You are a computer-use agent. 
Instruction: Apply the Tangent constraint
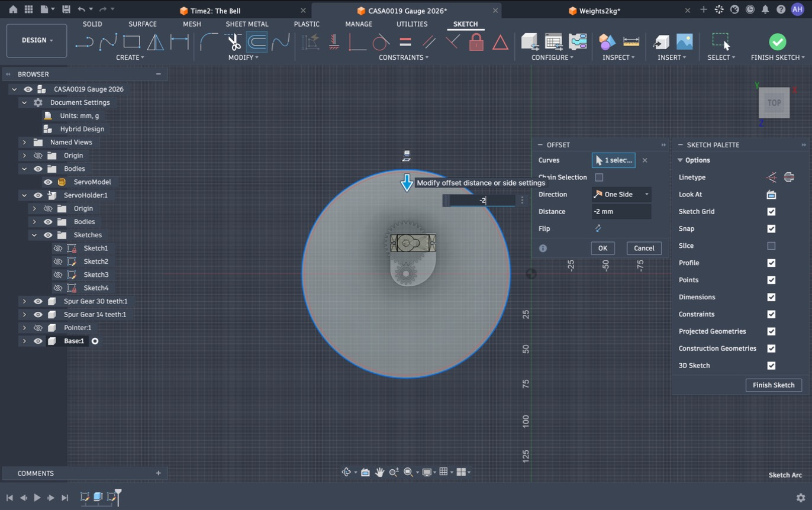(x=381, y=42)
